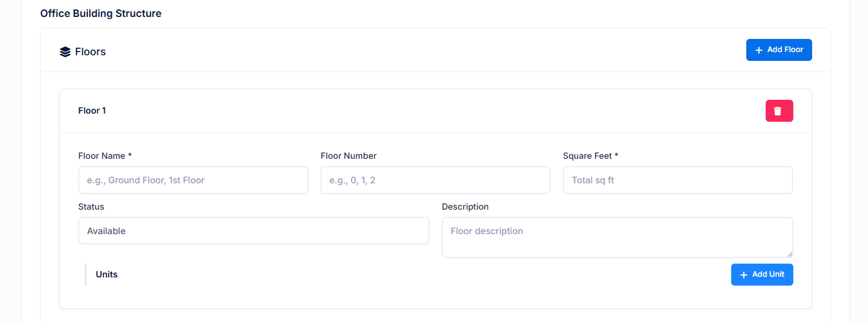The image size is (868, 322).
Task: Click the Floor Number label
Action: click(348, 156)
